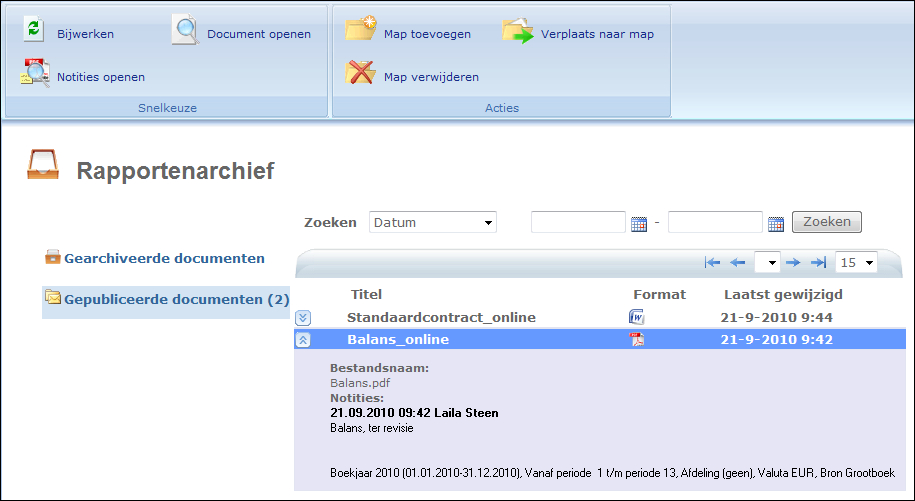This screenshot has width=915, height=501.
Task: Click the green Bijwerken refresh icon
Action: pos(34,29)
